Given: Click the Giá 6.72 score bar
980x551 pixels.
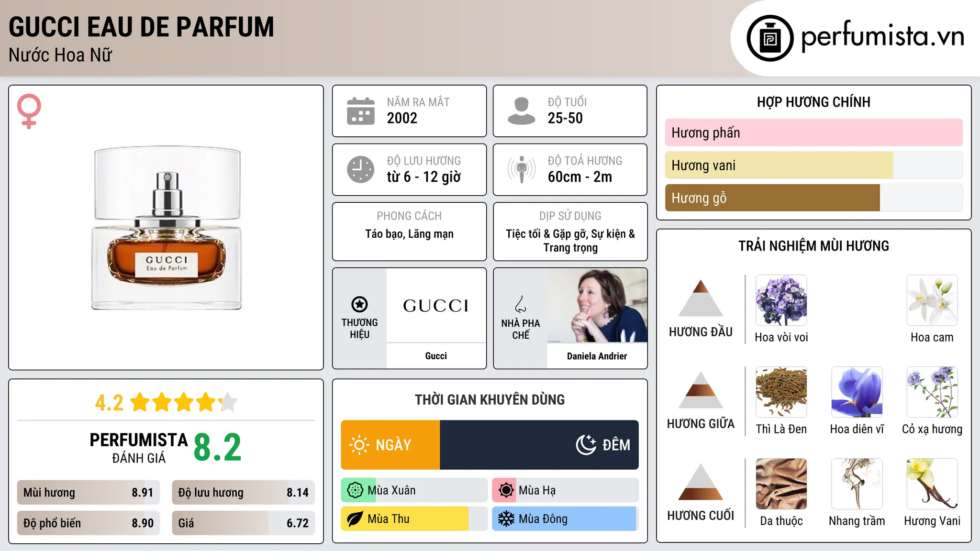Looking at the screenshot, I should click(244, 523).
